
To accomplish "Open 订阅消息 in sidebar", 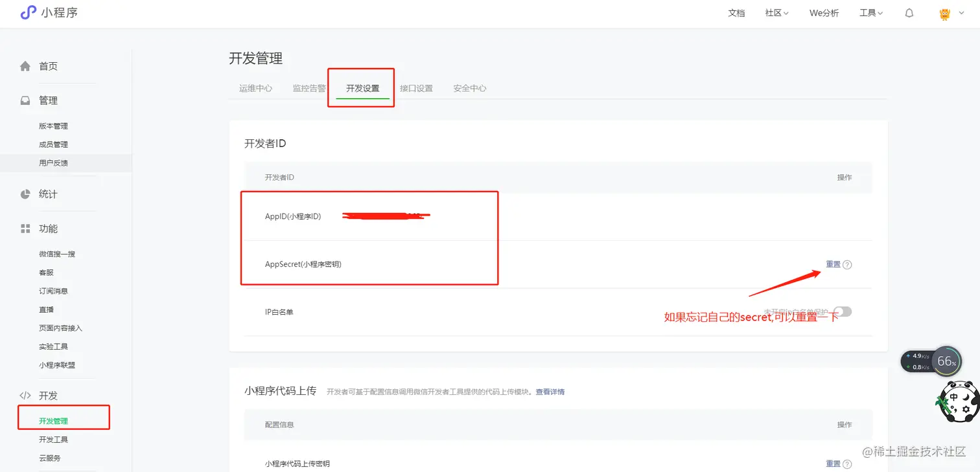I will coord(53,291).
